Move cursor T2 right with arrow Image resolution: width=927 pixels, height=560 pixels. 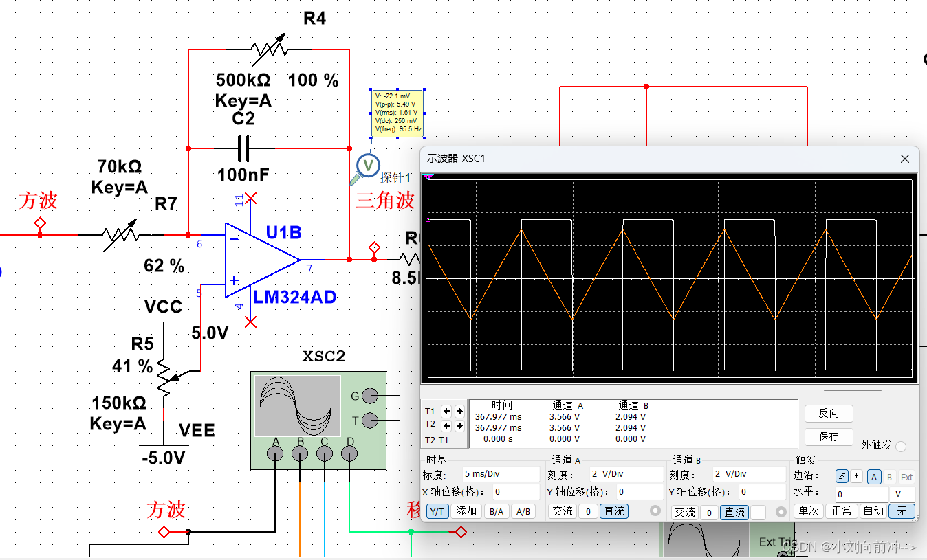tap(459, 425)
